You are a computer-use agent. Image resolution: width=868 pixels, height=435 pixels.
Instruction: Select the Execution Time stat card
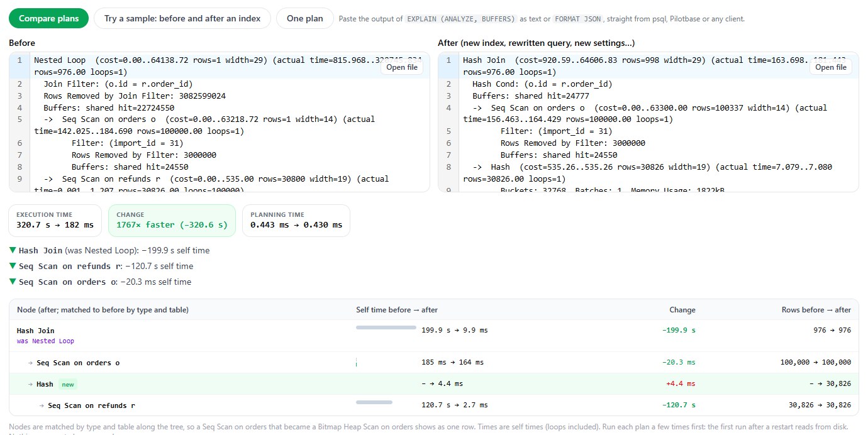tap(55, 220)
